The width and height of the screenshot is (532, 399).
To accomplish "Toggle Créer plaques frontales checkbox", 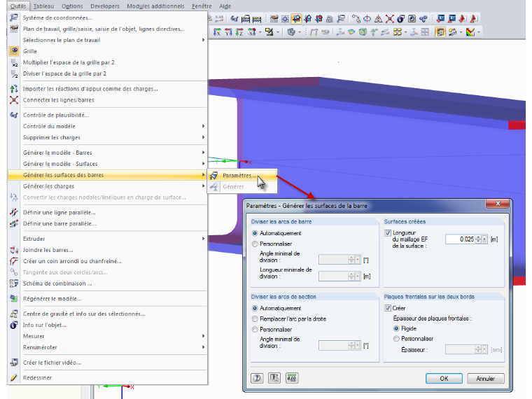I will pyautogui.click(x=388, y=308).
